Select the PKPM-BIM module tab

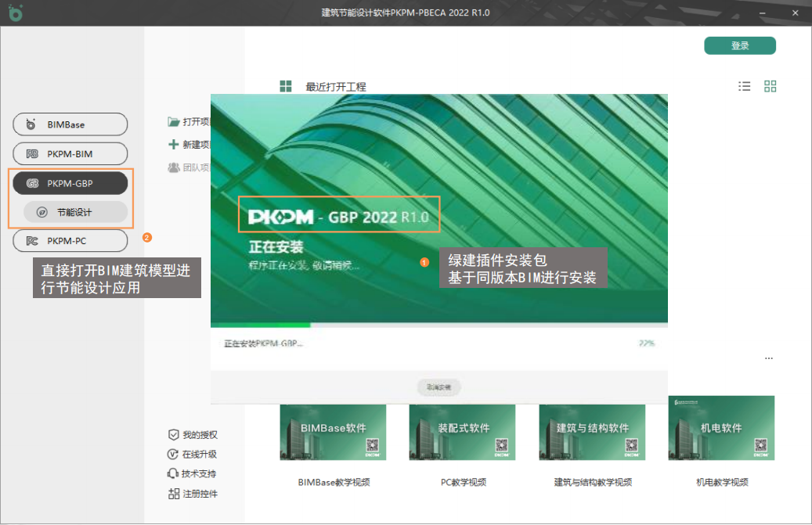[x=70, y=154]
